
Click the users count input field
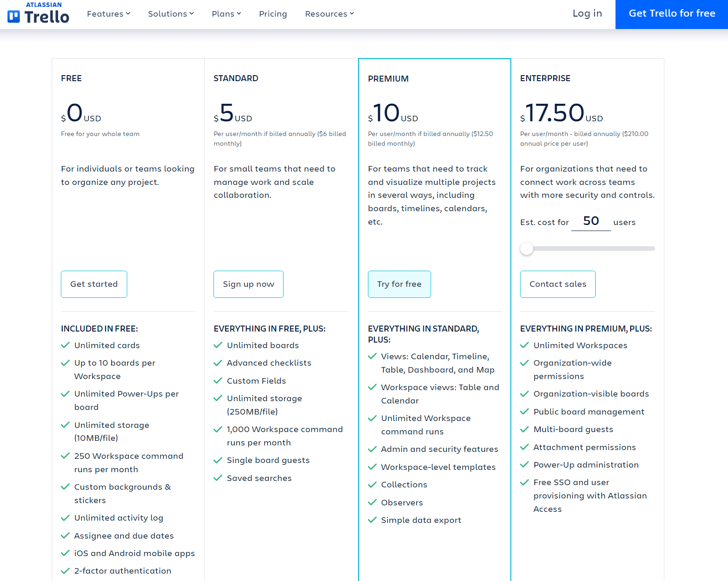pos(591,221)
